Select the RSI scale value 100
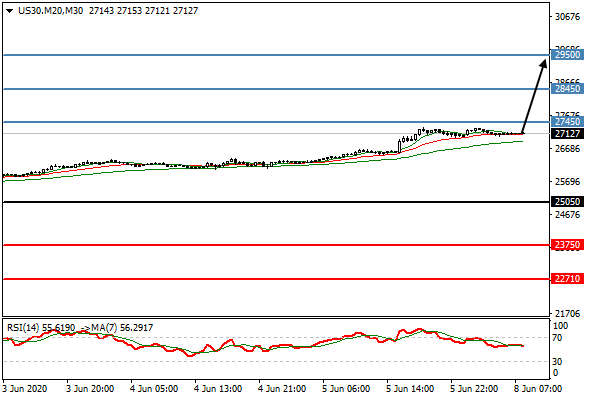 click(x=561, y=326)
